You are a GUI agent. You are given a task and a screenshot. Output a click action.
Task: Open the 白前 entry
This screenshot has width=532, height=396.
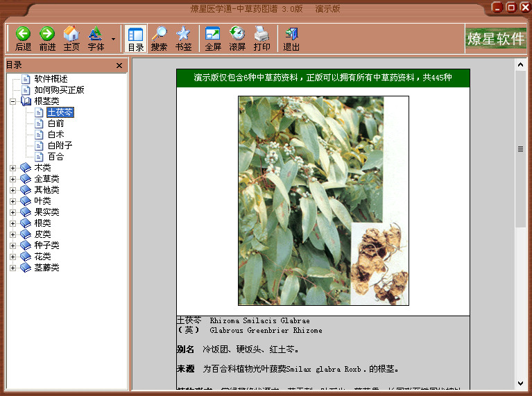click(55, 123)
